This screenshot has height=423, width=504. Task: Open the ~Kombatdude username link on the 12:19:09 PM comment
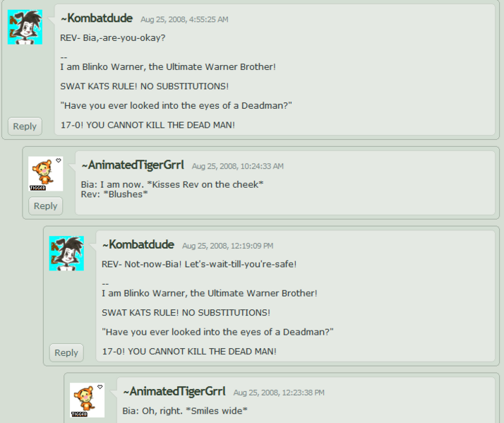pos(138,245)
